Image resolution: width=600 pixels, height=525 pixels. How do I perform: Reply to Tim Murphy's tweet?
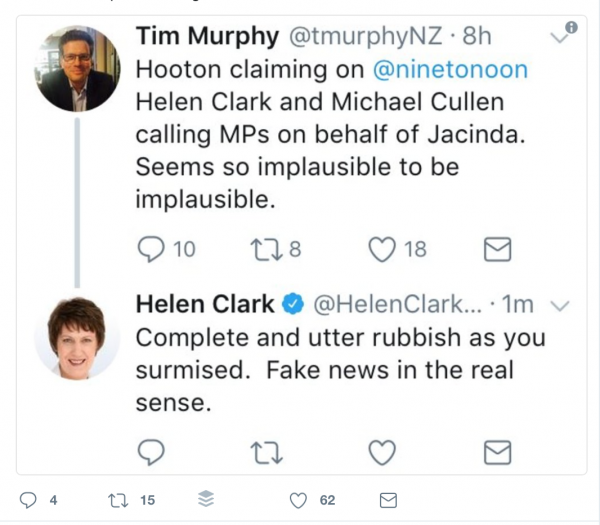(150, 249)
